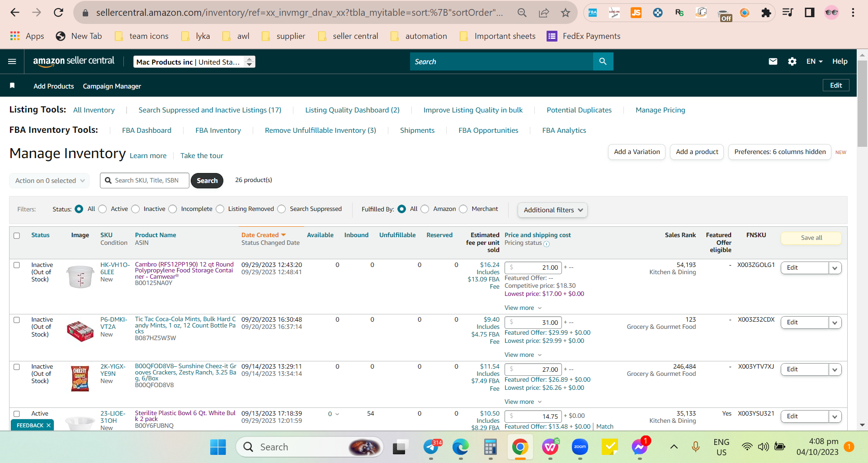
Task: Open the Action on 0 selected dropdown
Action: pyautogui.click(x=49, y=181)
